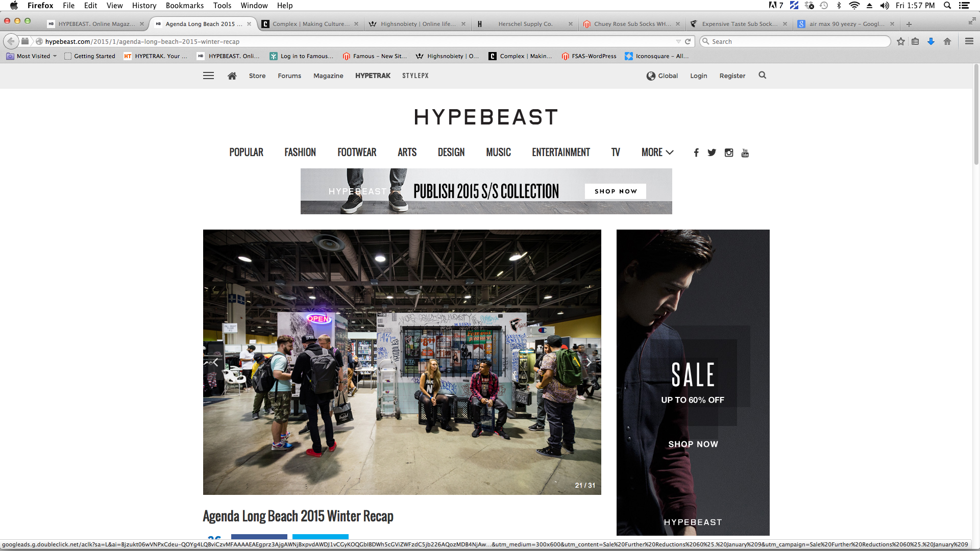
Task: Open Notification Center icon
Action: (x=964, y=5)
